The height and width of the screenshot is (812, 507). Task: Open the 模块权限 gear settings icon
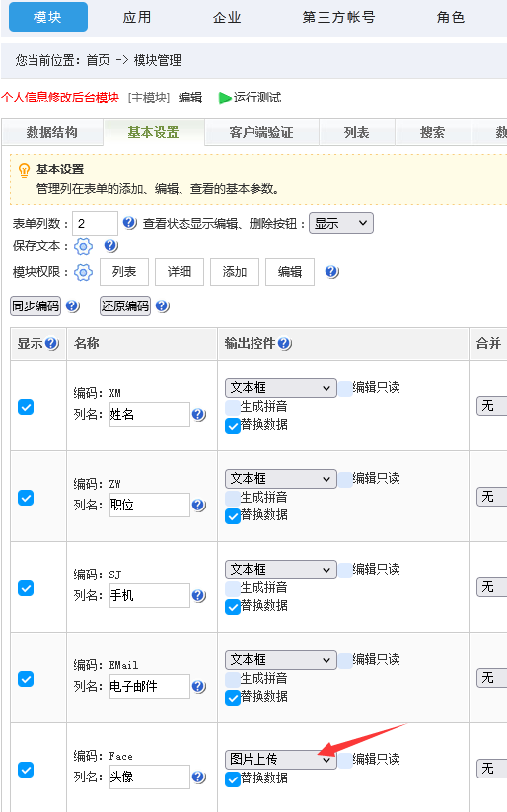83,272
